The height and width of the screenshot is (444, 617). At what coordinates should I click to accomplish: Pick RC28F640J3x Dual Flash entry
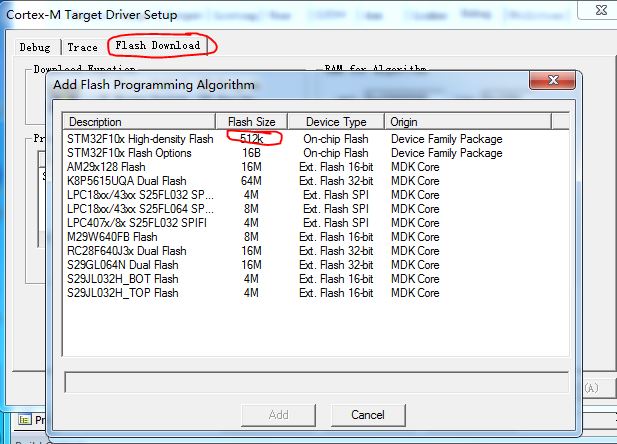point(126,251)
